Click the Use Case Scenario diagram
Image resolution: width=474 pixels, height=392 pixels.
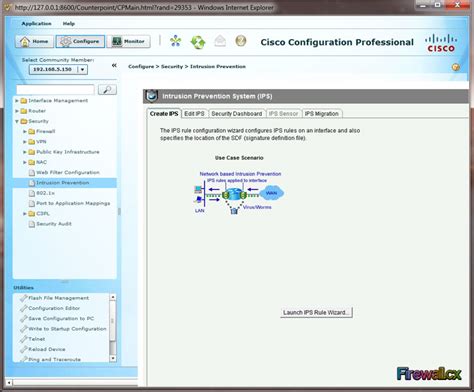click(x=239, y=193)
